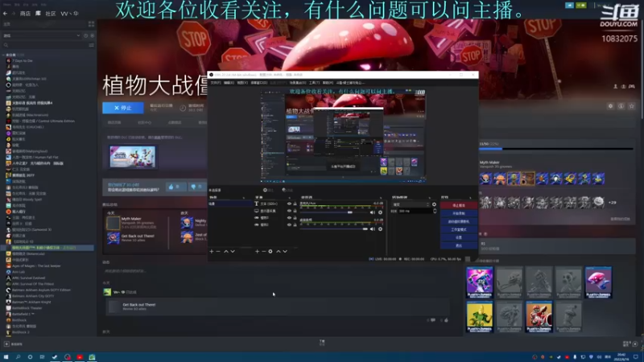
Task: Open desktop audio mixer settings gear
Action: point(380,212)
